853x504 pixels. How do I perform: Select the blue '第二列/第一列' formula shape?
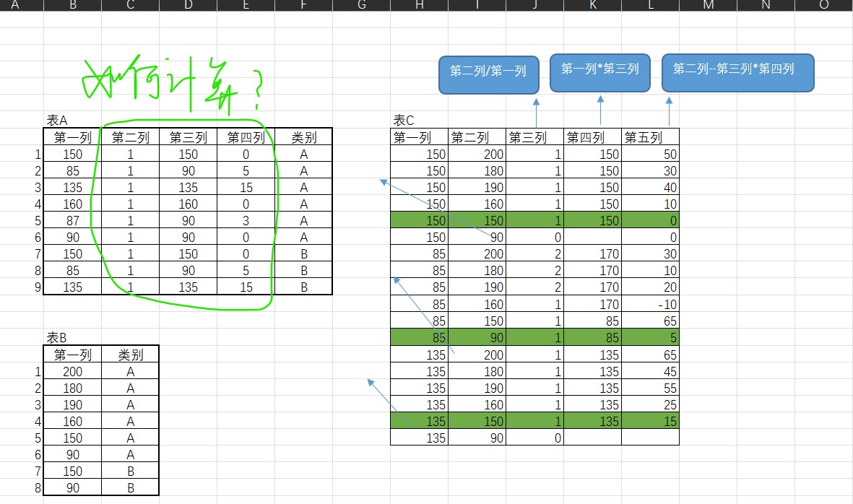point(488,75)
